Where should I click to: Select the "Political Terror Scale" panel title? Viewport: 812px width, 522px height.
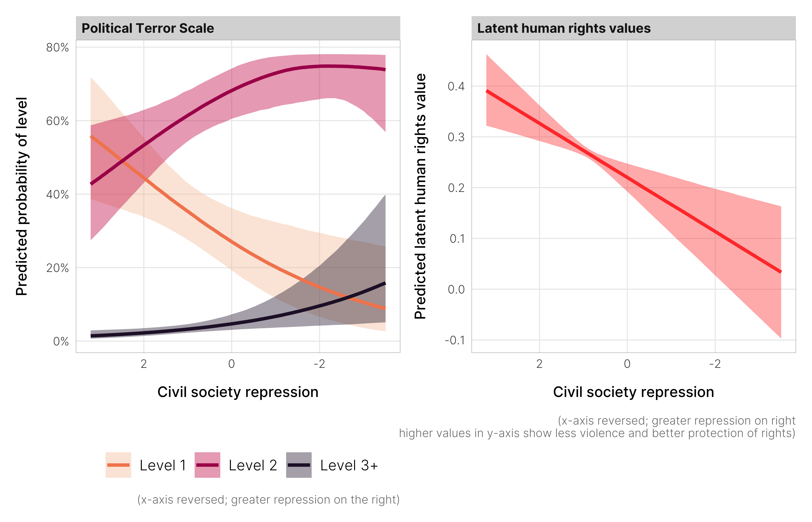click(148, 28)
